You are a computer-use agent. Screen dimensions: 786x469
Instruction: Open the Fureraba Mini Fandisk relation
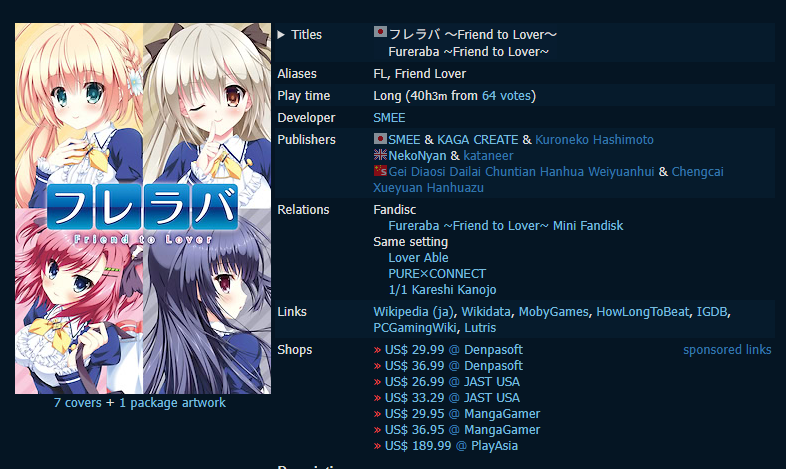505,226
